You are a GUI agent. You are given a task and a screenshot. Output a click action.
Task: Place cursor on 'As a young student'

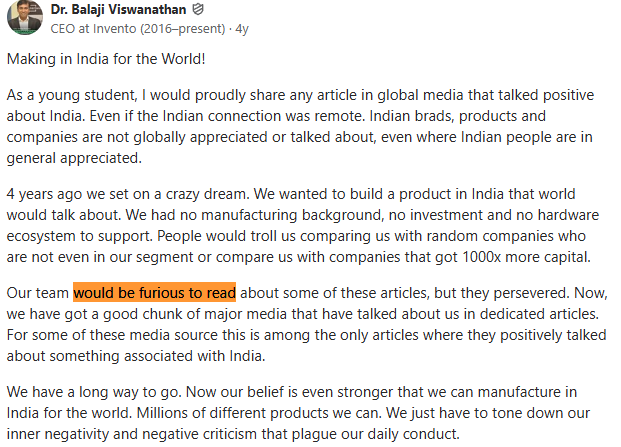pyautogui.click(x=71, y=95)
